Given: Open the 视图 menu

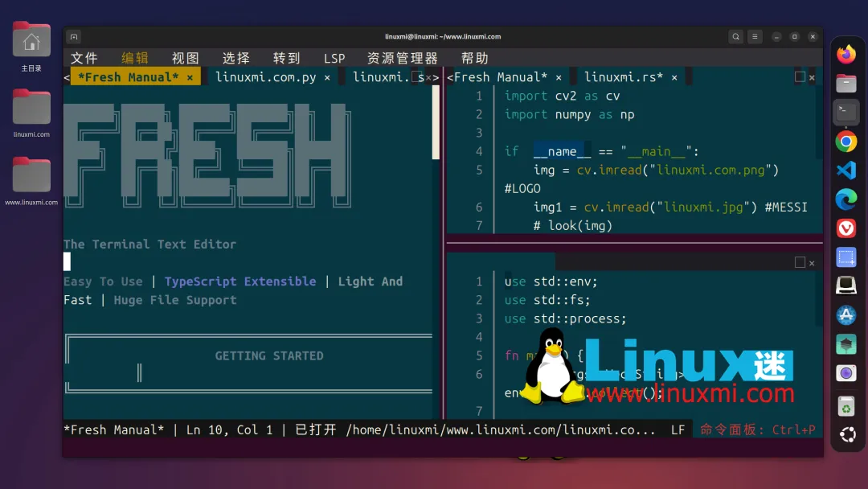Looking at the screenshot, I should pos(186,58).
